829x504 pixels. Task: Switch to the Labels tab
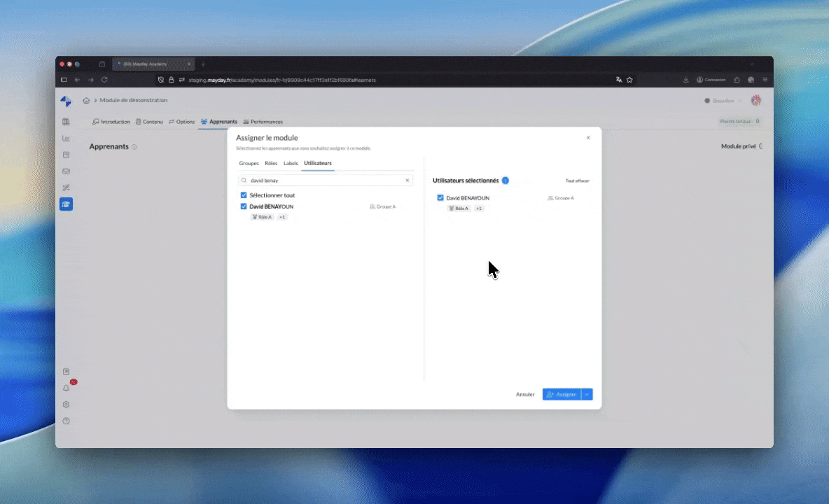[x=291, y=163]
